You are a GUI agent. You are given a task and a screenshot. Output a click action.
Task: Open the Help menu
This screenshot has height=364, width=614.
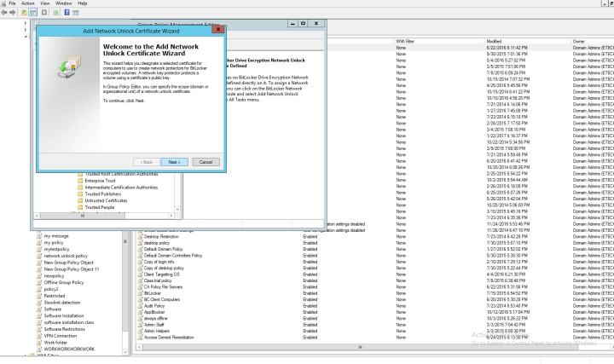[x=82, y=3]
